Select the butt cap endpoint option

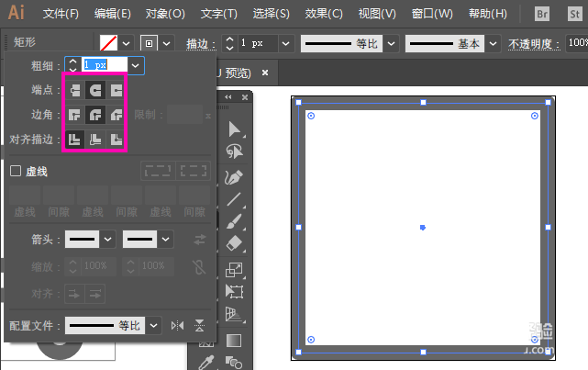click(74, 91)
